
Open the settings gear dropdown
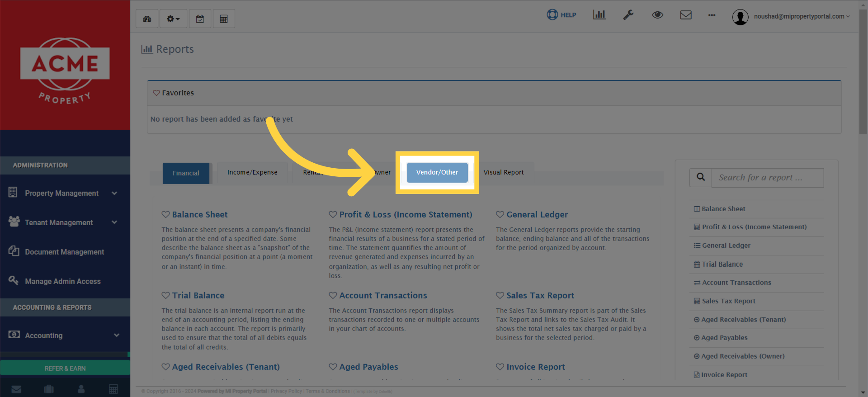(x=173, y=19)
